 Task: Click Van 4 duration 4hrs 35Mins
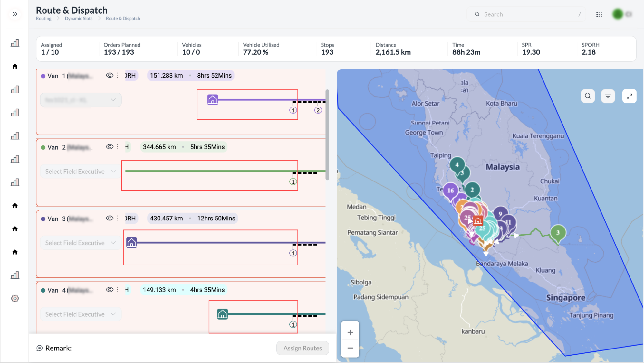click(207, 290)
